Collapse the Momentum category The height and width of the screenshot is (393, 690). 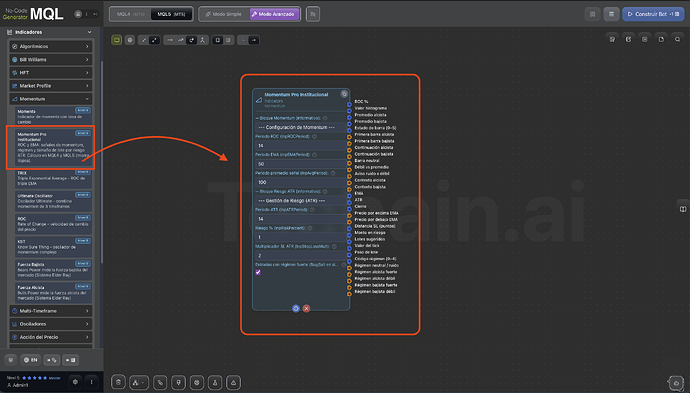pos(51,99)
